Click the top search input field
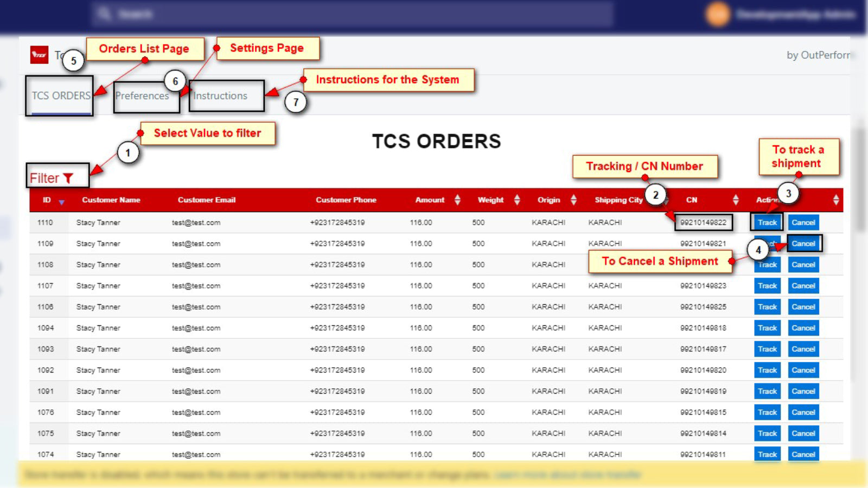Viewport: 868px width, 488px height. click(x=353, y=14)
